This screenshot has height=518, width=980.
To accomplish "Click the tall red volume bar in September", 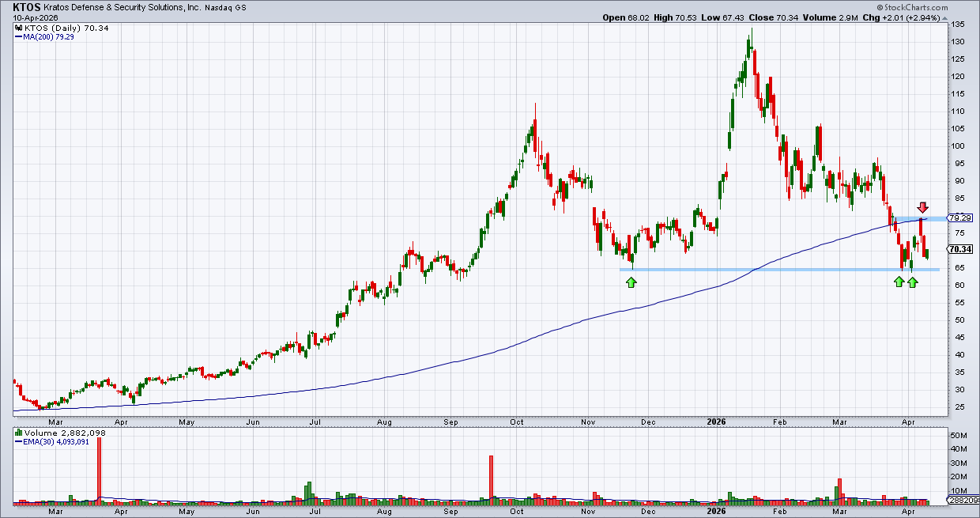I will [491, 478].
